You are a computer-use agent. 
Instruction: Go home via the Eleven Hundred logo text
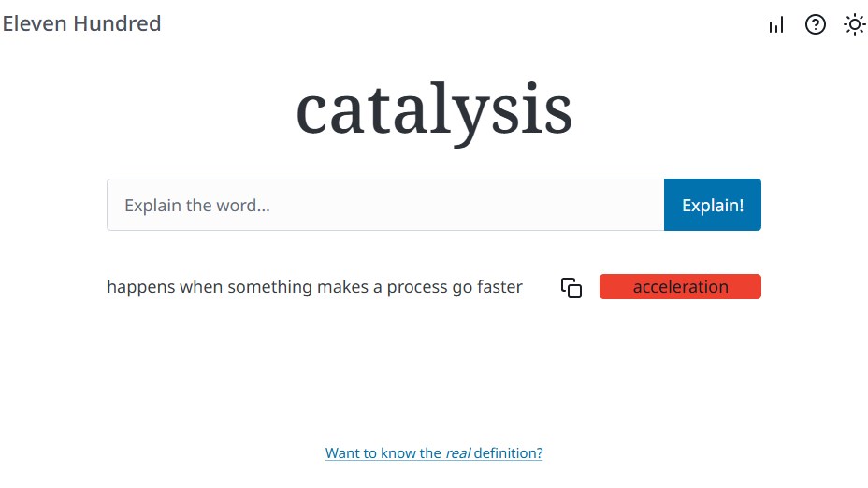coord(82,23)
